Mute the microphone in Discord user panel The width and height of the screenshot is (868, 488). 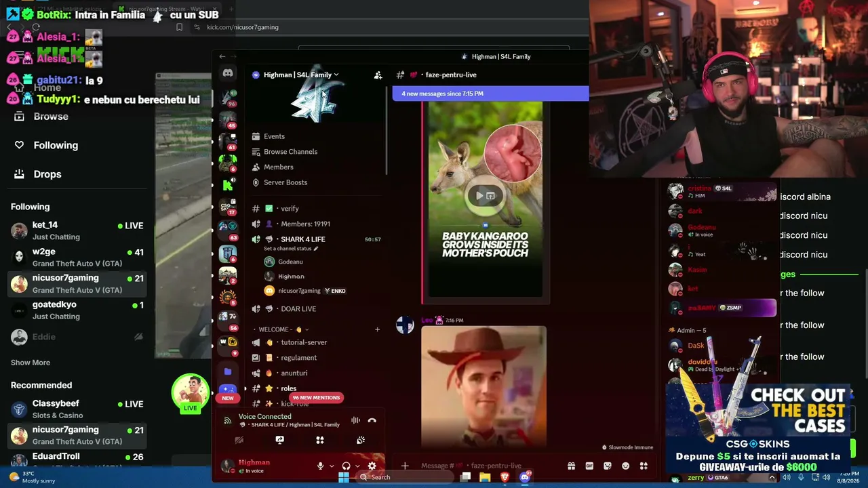[x=321, y=466]
